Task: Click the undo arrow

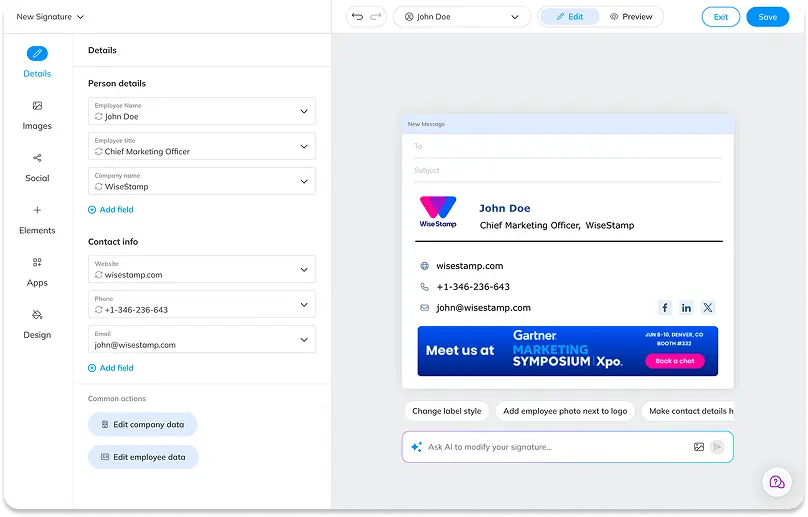Action: [357, 16]
